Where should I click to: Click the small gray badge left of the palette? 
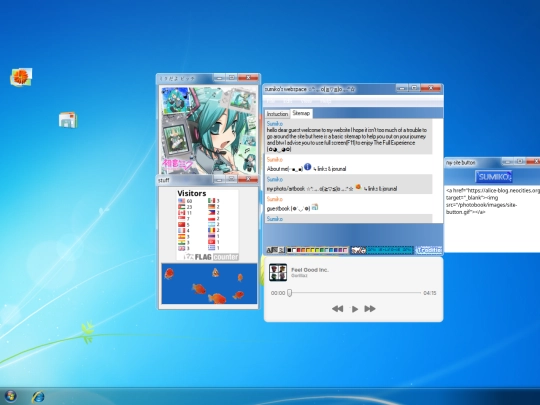pos(276,250)
